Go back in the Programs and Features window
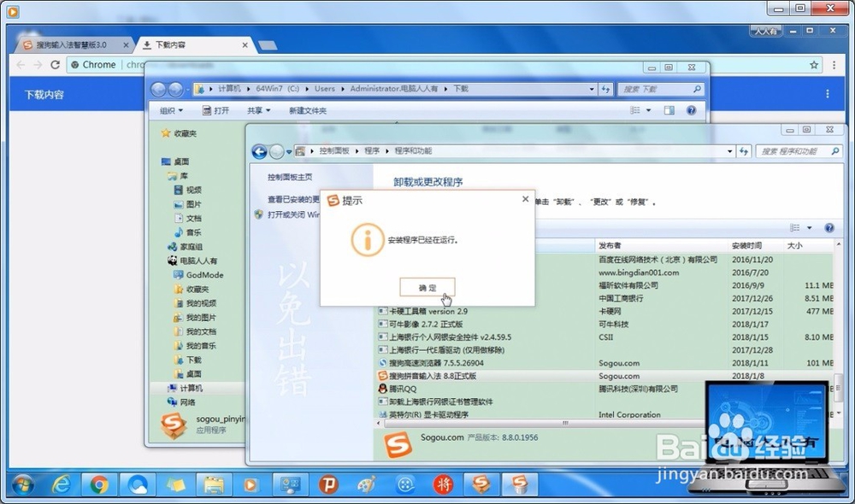 (x=260, y=151)
